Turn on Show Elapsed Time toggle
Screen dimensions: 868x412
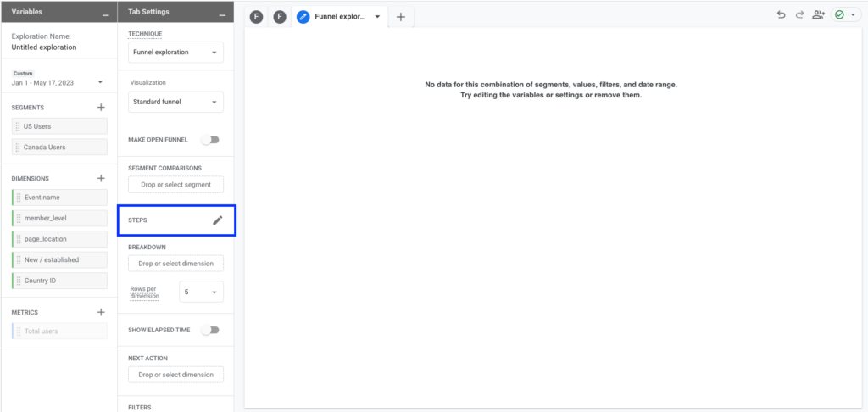[209, 330]
